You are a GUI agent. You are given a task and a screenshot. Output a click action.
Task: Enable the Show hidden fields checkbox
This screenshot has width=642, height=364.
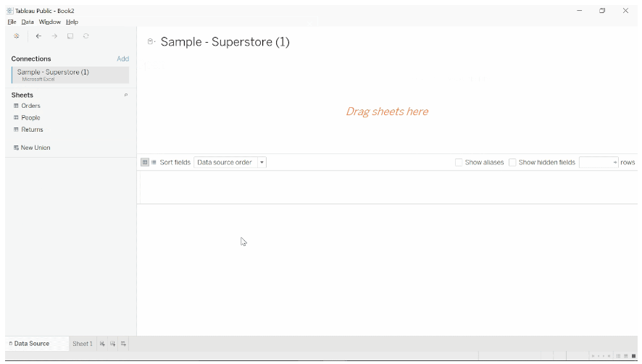point(512,162)
